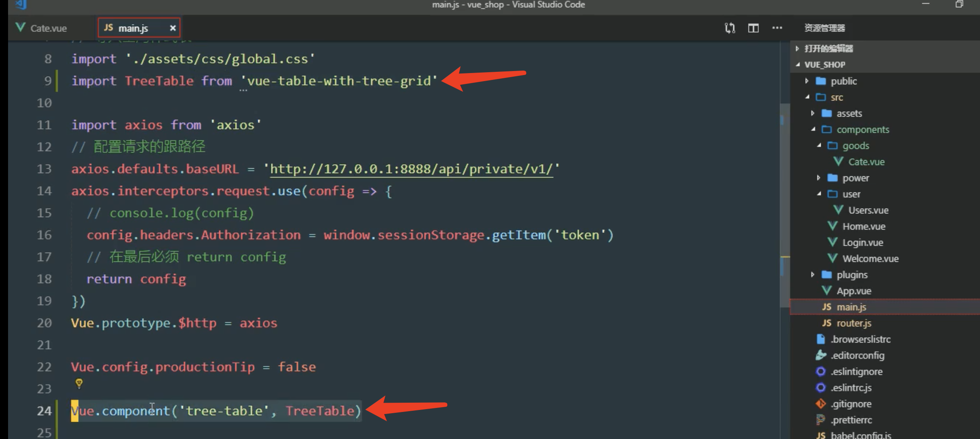The height and width of the screenshot is (439, 980).
Task: Click the Vue icon beside Login.vue
Action: [832, 242]
